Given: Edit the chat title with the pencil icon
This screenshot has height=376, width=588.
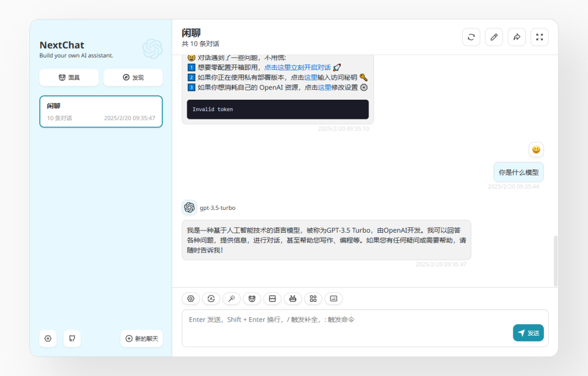Looking at the screenshot, I should (494, 37).
